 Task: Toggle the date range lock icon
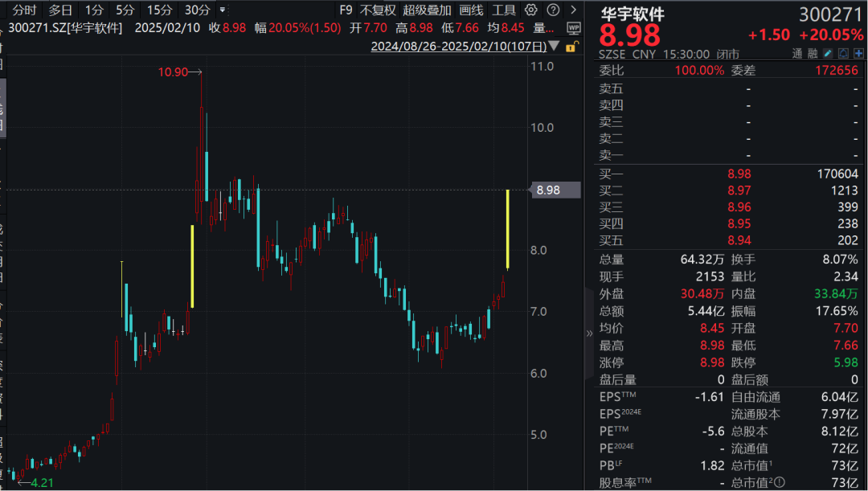571,47
